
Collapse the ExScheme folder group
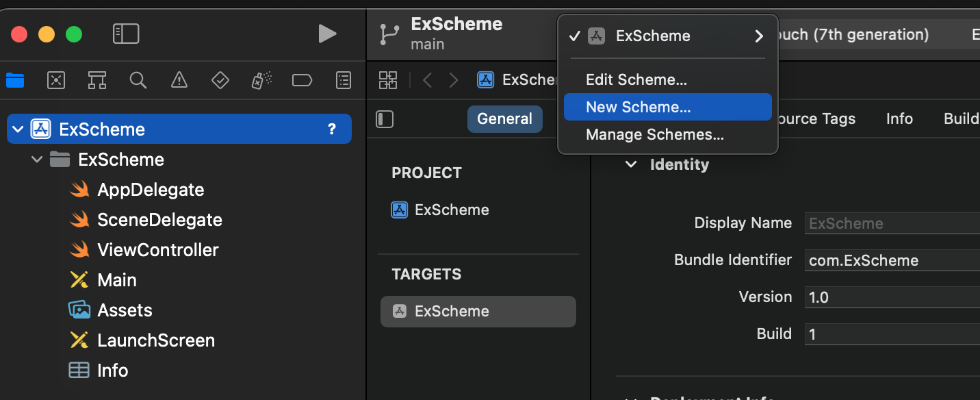pos(37,160)
